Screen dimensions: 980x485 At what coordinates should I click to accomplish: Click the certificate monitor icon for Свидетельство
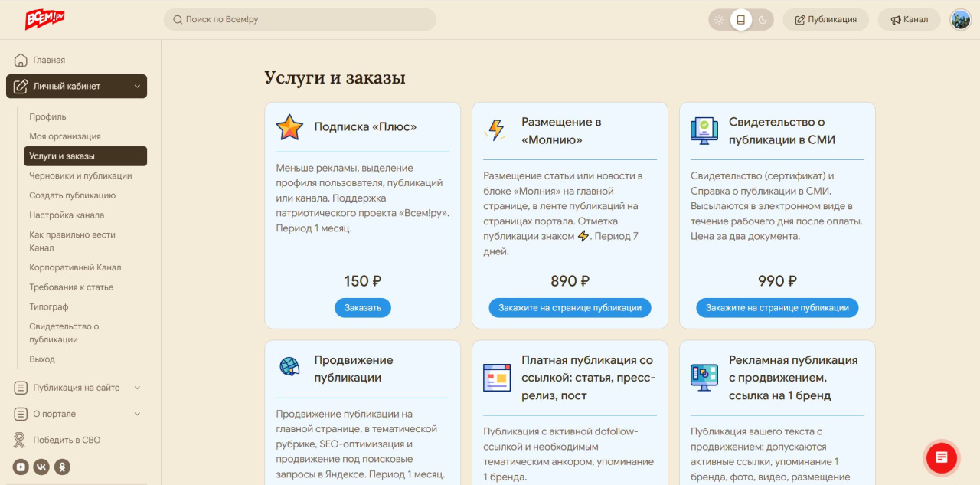704,130
